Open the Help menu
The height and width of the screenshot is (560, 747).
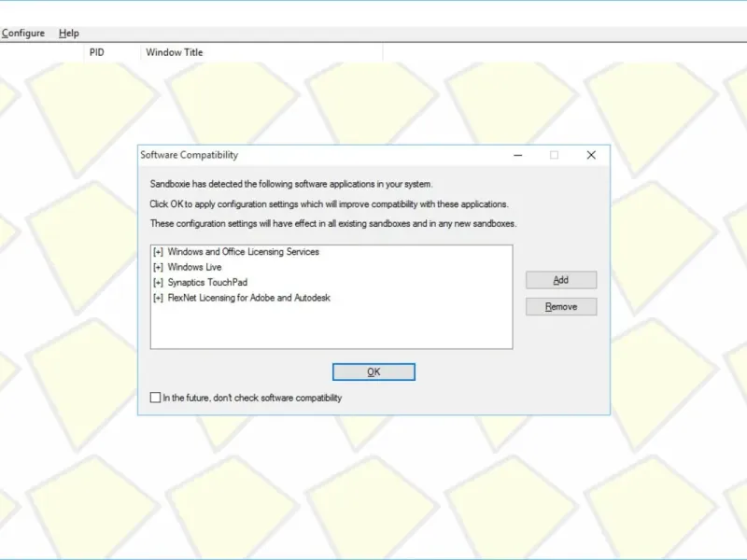(68, 33)
